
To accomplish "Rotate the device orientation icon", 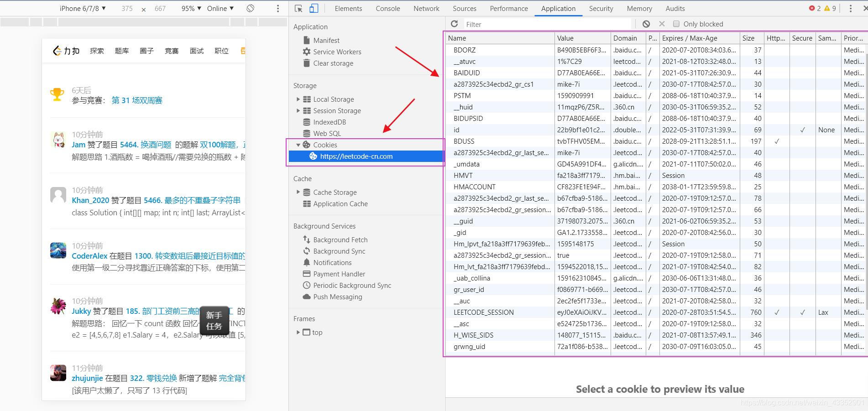I will 250,8.
